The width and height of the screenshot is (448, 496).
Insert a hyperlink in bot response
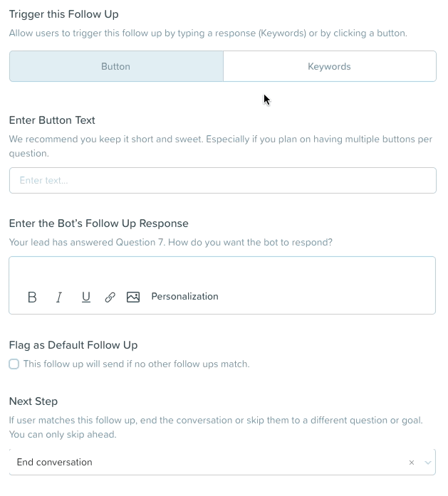(x=110, y=297)
